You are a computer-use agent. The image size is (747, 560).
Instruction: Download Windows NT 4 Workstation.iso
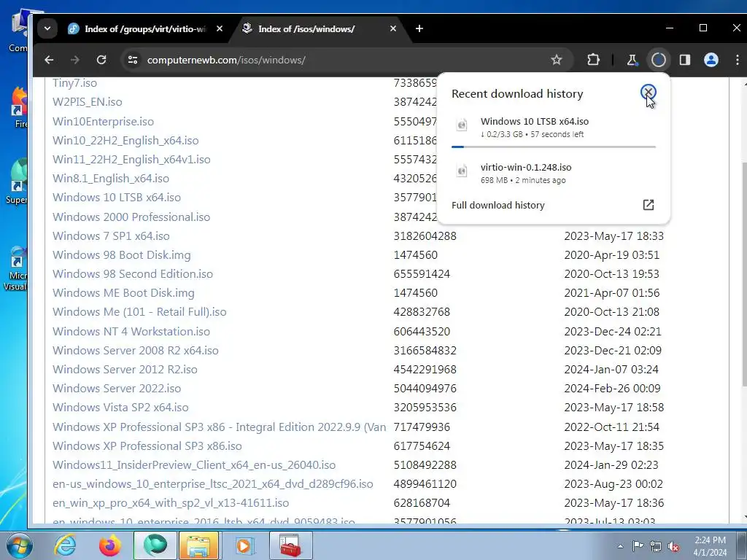[x=131, y=332]
